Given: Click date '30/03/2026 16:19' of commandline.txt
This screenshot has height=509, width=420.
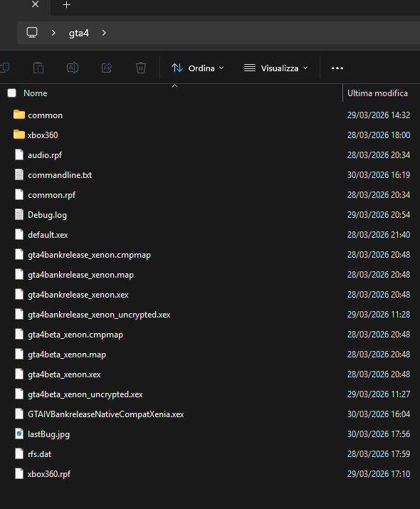Looking at the screenshot, I should [379, 175].
